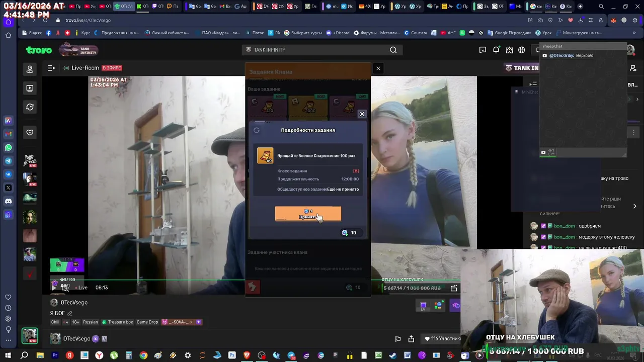Click Вращайте Боевое Снаряжение 100 раз text

click(x=316, y=156)
